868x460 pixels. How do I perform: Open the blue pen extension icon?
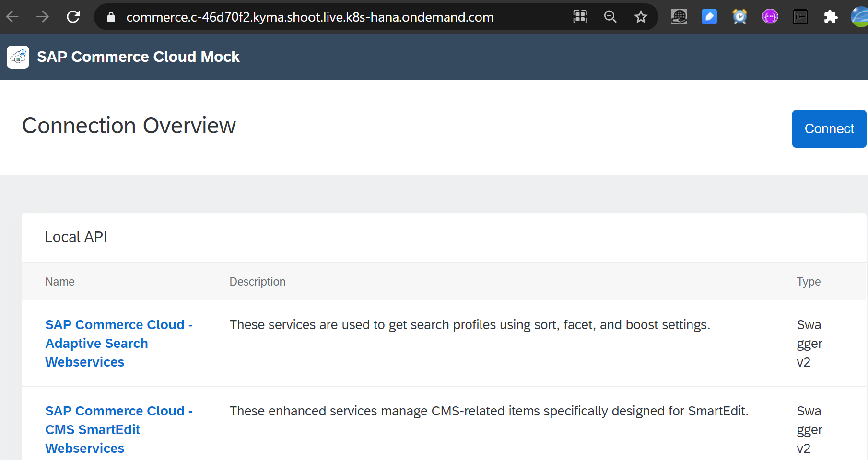[709, 17]
